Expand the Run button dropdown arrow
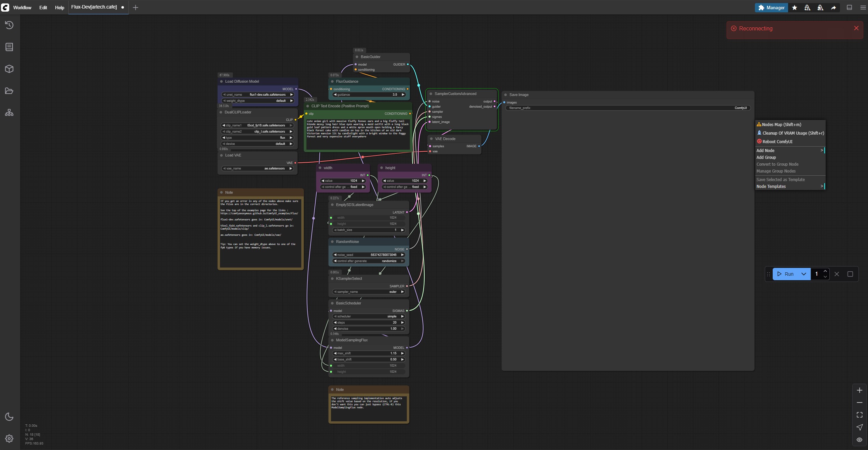 coord(803,274)
